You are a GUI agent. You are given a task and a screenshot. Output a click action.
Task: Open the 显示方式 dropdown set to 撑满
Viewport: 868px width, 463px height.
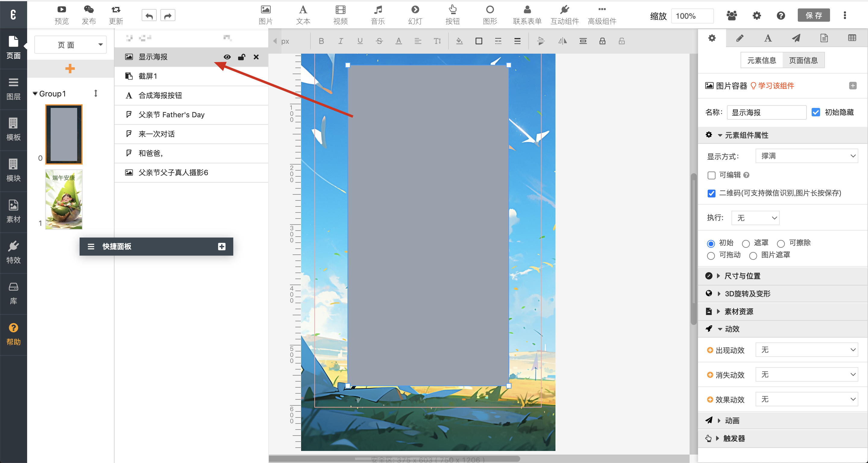[x=807, y=156]
